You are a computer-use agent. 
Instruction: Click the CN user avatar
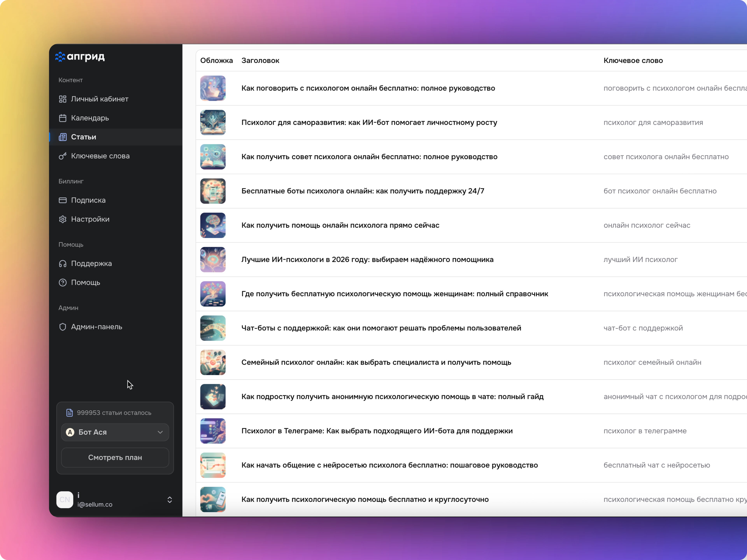click(x=65, y=500)
